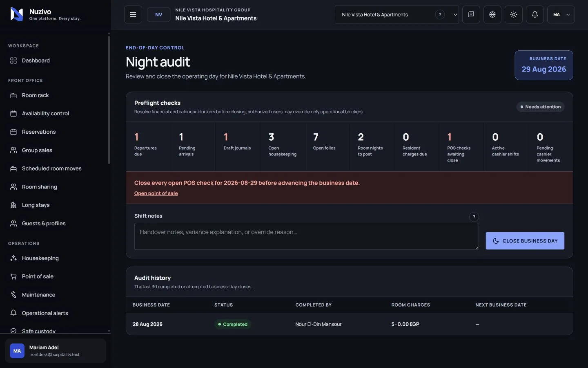Screen dimensions: 588x368
Task: Open the messages chat icon
Action: tap(471, 14)
